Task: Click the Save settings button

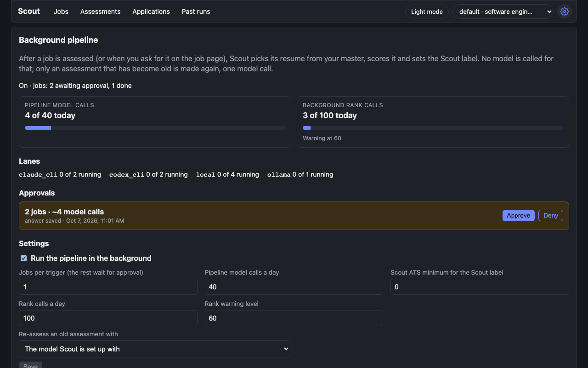Action: 30,366
